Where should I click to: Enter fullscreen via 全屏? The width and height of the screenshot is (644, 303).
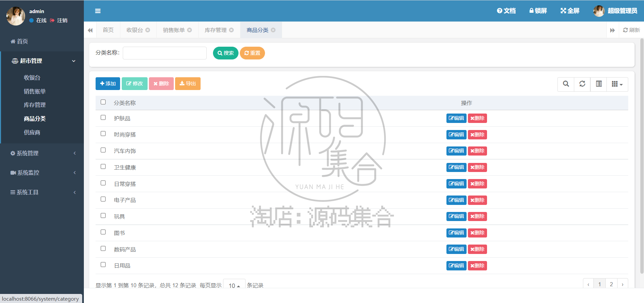(570, 11)
